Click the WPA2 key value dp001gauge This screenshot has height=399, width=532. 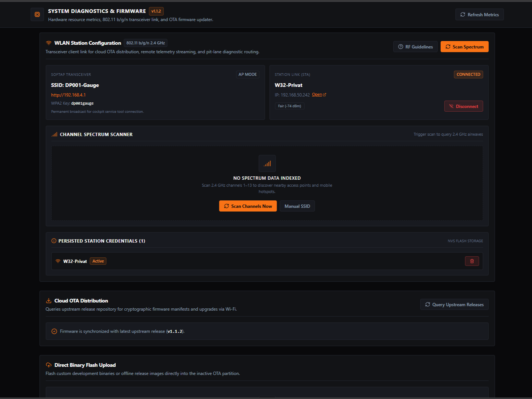pos(82,104)
